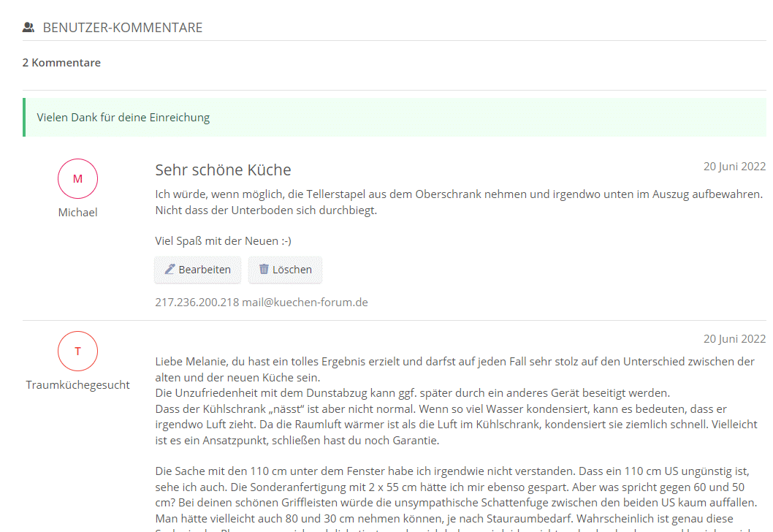Viewport: 773px width, 532px height.
Task: Click the pencil icon on Bearbeiten
Action: point(170,270)
